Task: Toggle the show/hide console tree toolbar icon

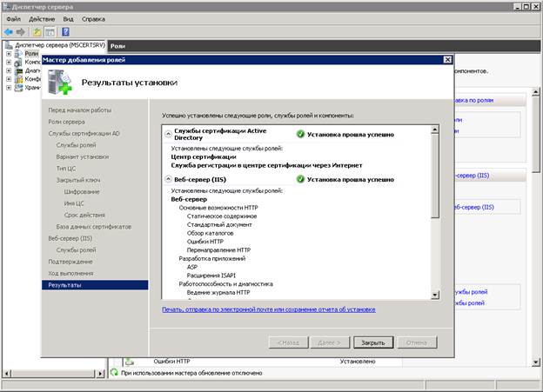Action: [50, 32]
